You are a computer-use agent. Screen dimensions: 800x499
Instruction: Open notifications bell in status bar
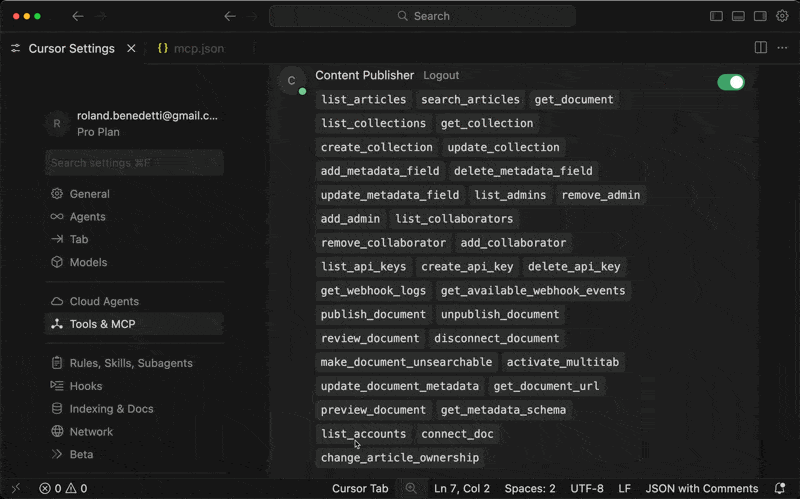tap(780, 489)
